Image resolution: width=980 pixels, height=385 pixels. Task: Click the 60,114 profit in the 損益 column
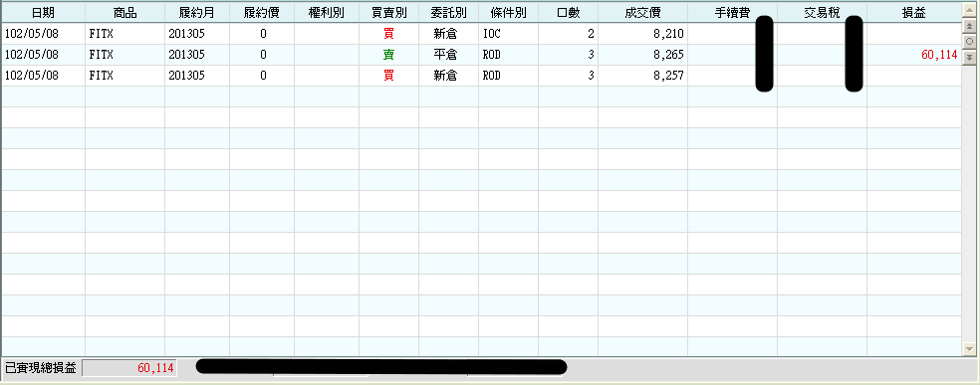[x=939, y=55]
